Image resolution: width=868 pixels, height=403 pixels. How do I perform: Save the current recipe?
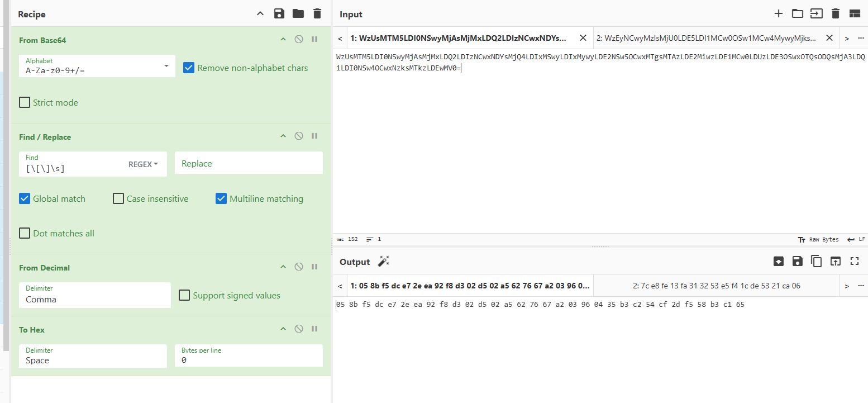click(x=279, y=14)
